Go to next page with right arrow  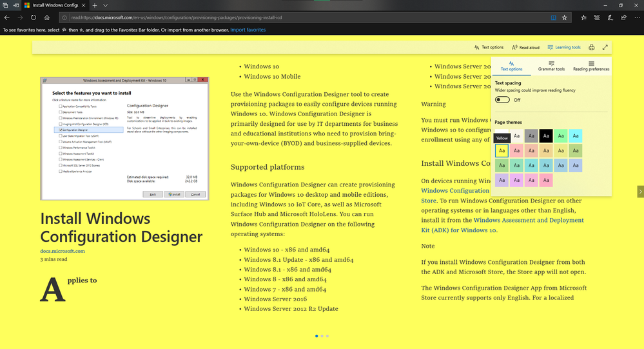click(x=640, y=192)
